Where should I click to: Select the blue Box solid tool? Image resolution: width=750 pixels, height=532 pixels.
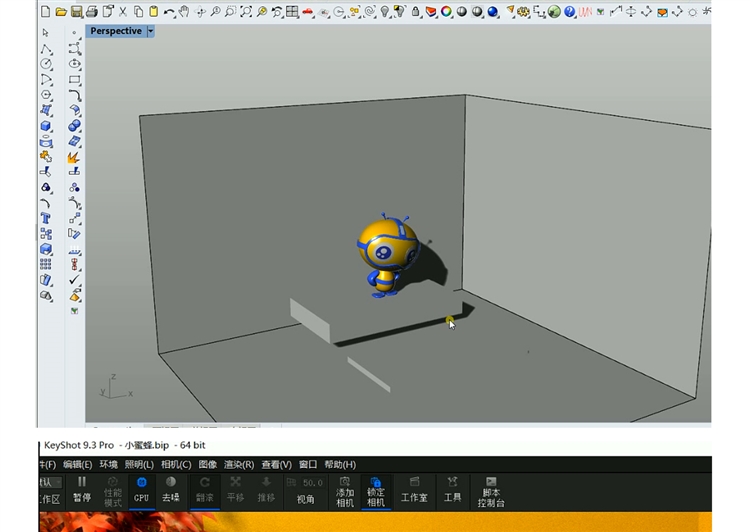click(x=46, y=126)
